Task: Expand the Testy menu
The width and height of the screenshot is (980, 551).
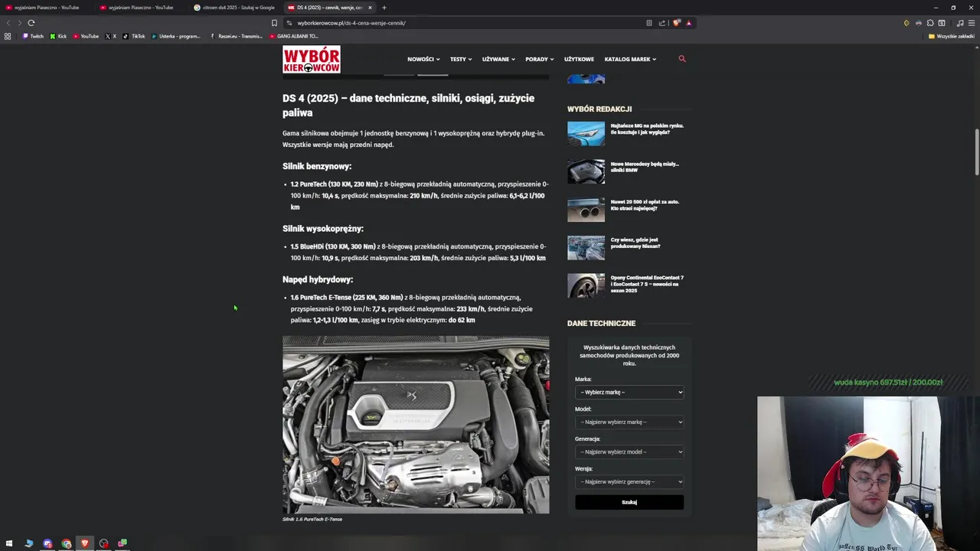Action: (461, 59)
